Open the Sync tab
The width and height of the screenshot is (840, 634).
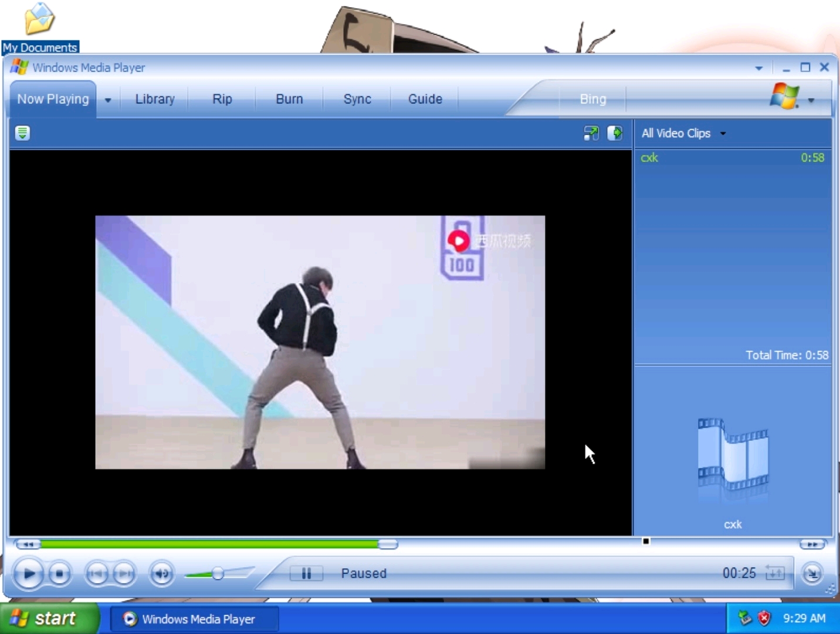(357, 99)
